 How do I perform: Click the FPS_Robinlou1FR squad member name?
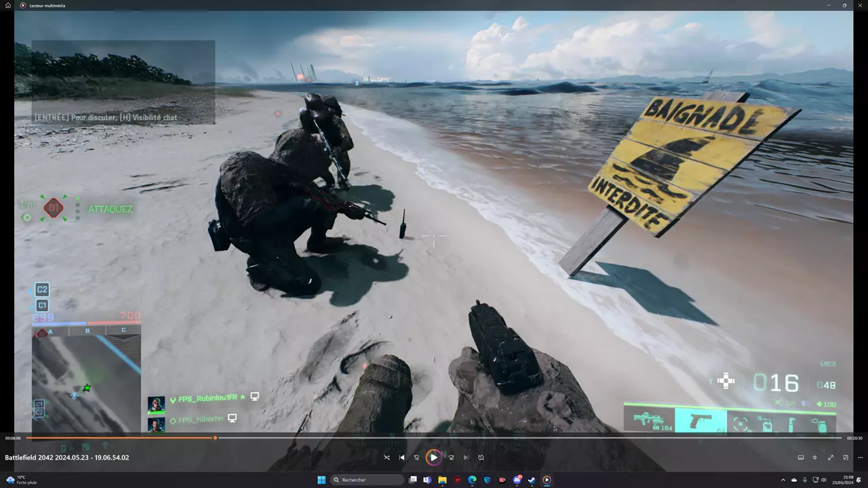[208, 398]
